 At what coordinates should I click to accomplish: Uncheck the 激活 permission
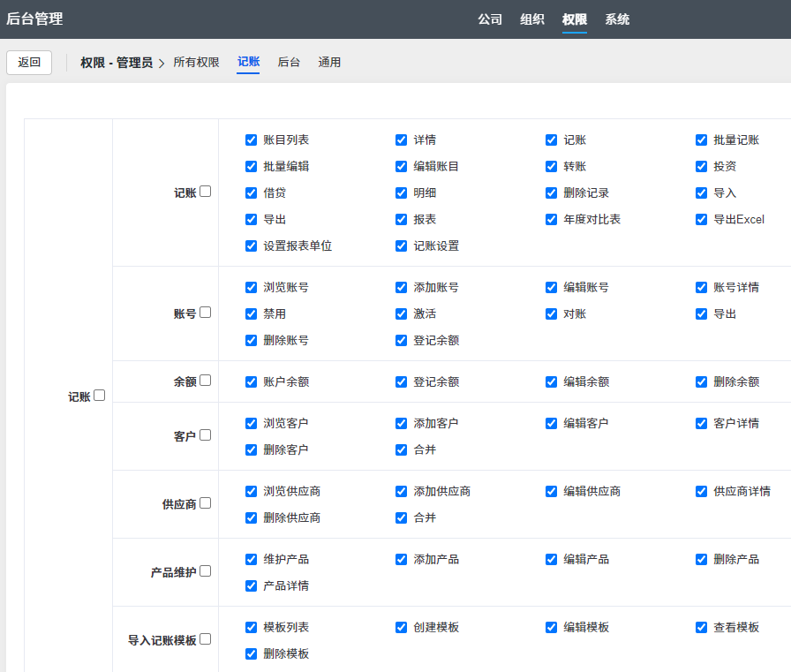tap(401, 313)
